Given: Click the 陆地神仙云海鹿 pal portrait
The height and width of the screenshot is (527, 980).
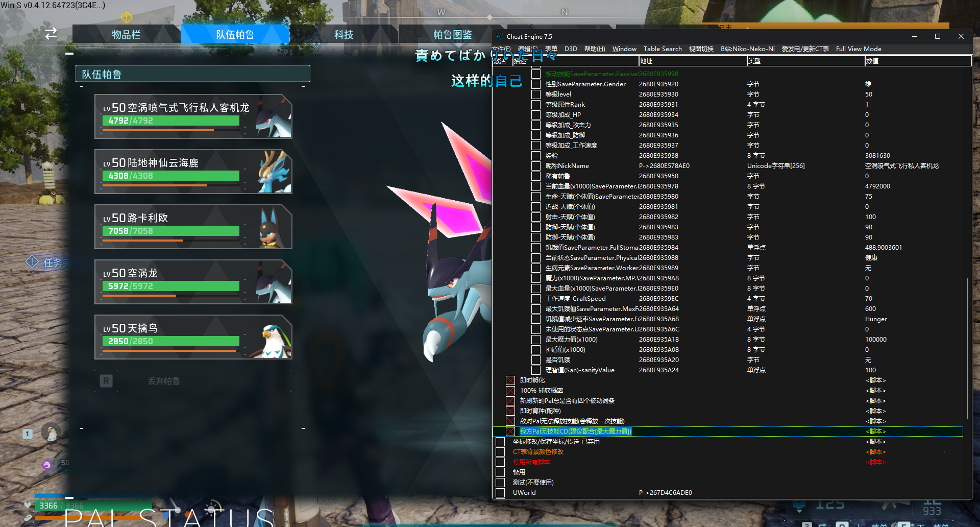Looking at the screenshot, I should (x=274, y=172).
